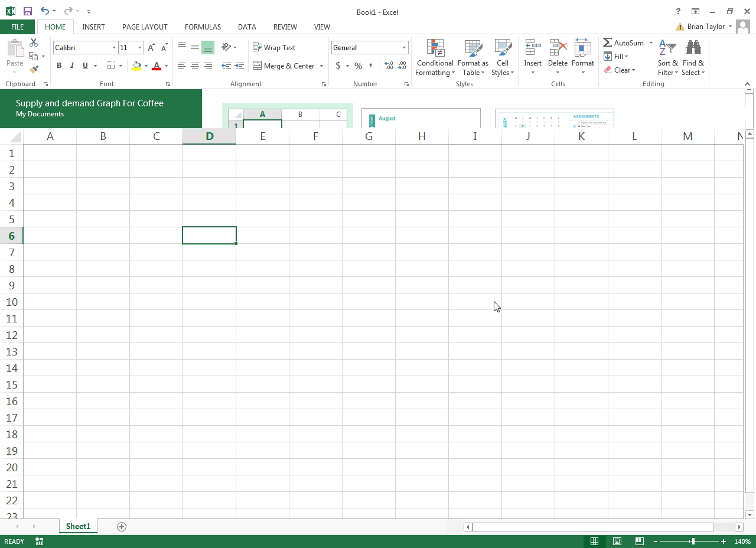Toggle Underline formatting
Screen dimensions: 756x548
[x=85, y=66]
